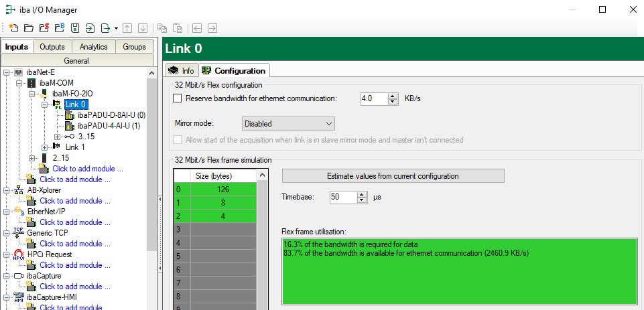
Task: Click the paste toolbar icon
Action: tap(178, 28)
